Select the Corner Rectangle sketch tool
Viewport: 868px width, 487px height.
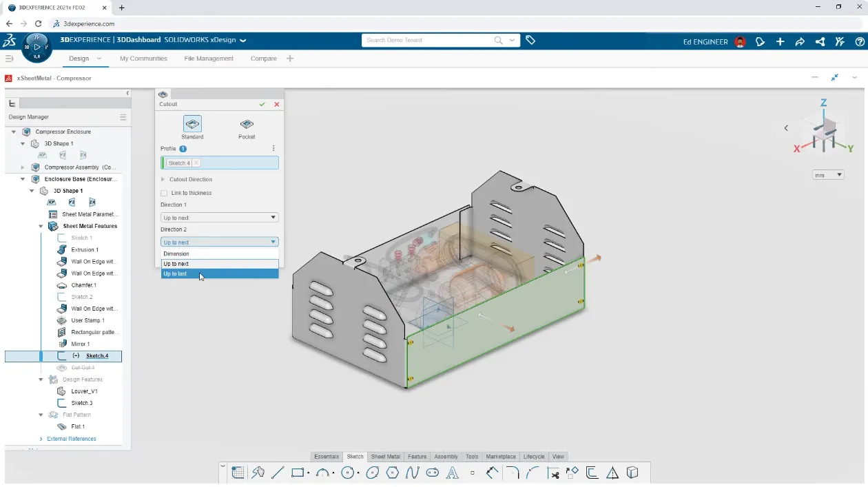coord(297,473)
